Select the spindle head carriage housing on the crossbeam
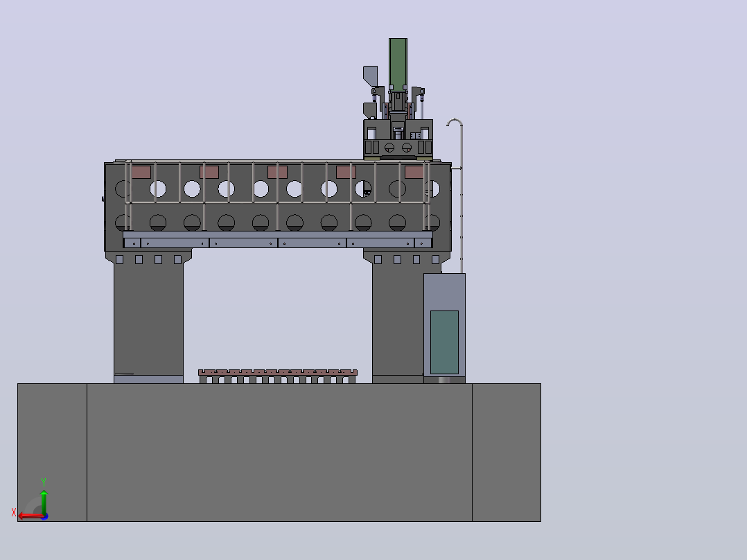 point(398,139)
